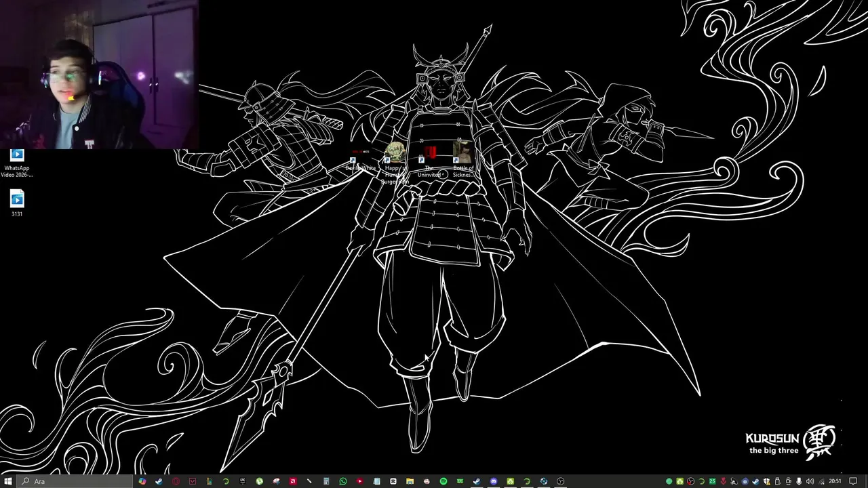
Task: Open the Calculator taskbar icon
Action: [326, 481]
